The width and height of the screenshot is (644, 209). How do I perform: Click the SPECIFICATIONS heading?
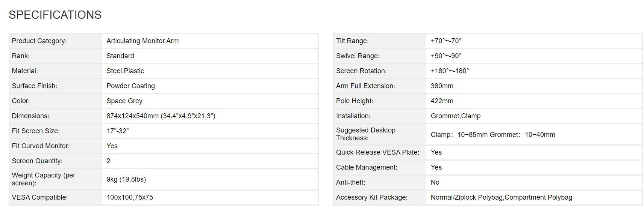[x=55, y=15]
